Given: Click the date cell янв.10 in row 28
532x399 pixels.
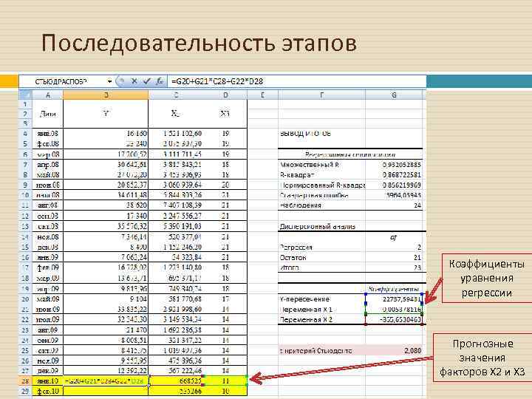Looking at the screenshot, I should pos(48,381).
